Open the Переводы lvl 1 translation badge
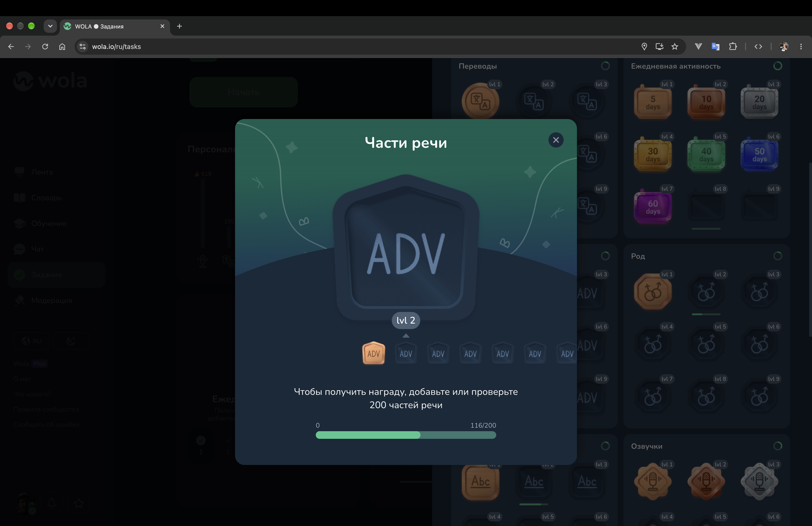 click(480, 101)
